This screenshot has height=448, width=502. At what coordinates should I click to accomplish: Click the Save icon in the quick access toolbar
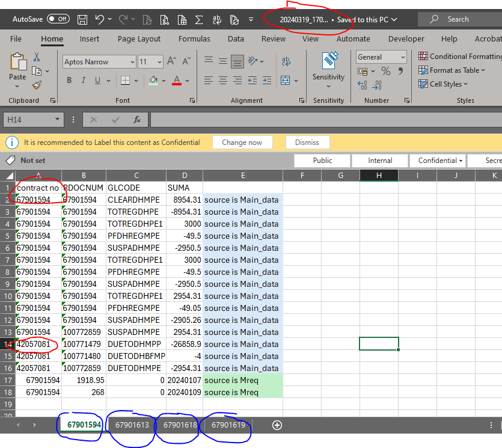click(x=82, y=19)
